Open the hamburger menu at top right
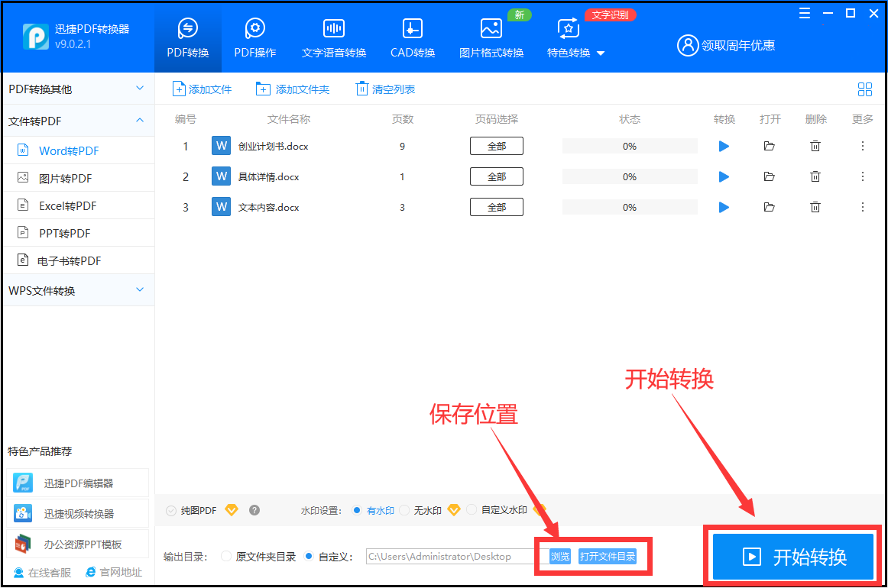Viewport: 888px width, 588px height. tap(803, 13)
